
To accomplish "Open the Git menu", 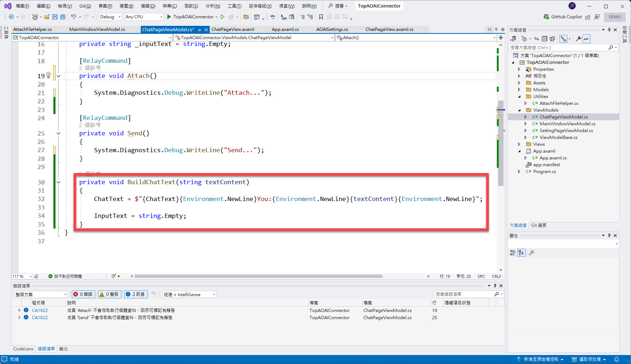I will click(85, 6).
